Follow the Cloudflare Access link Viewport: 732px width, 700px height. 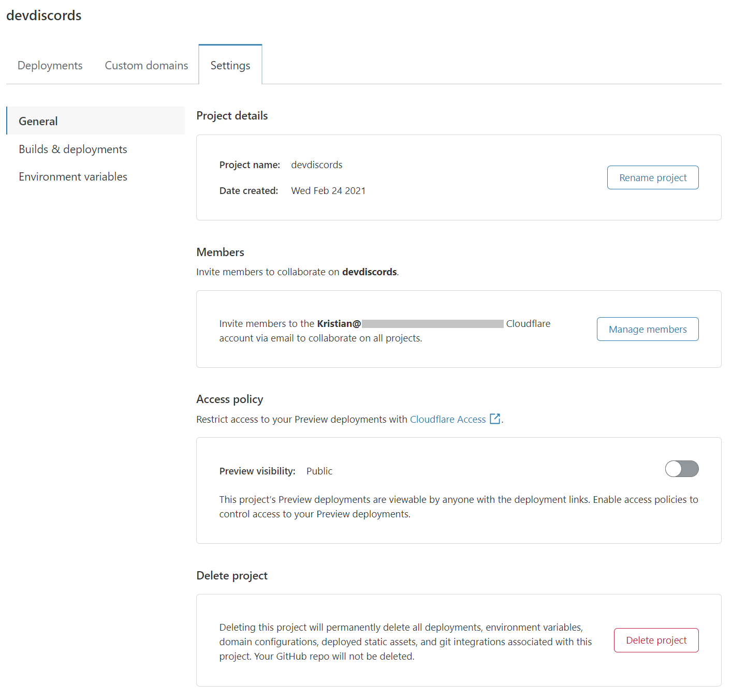click(447, 419)
